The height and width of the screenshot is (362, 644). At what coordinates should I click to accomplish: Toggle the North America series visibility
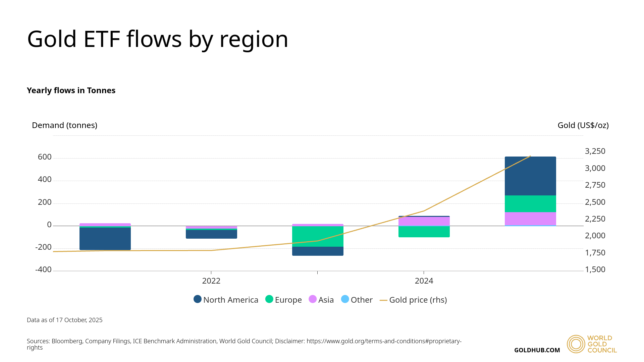[x=231, y=300]
